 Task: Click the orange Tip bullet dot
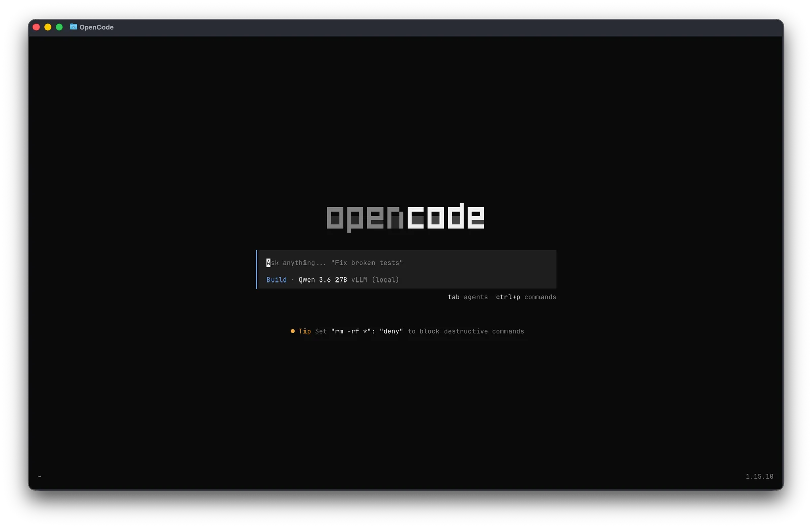click(292, 331)
